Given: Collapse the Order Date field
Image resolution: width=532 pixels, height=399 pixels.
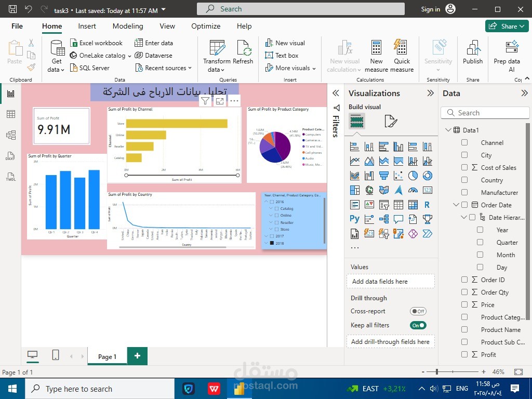Looking at the screenshot, I should (456, 205).
